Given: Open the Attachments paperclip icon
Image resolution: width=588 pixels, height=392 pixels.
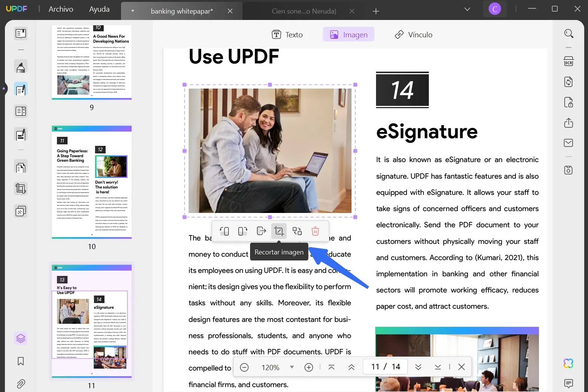Looking at the screenshot, I should tap(21, 384).
